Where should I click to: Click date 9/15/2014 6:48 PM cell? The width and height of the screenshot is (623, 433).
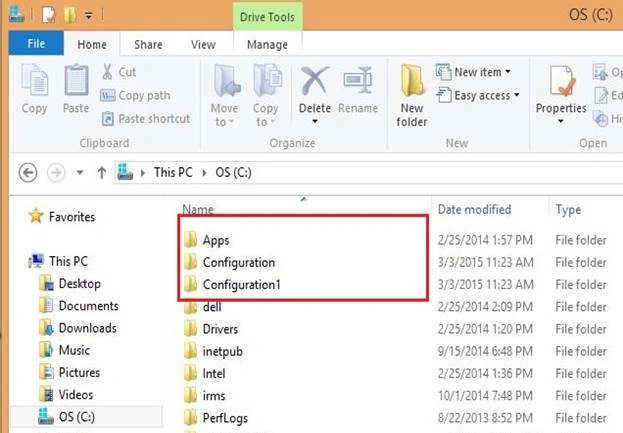click(485, 351)
